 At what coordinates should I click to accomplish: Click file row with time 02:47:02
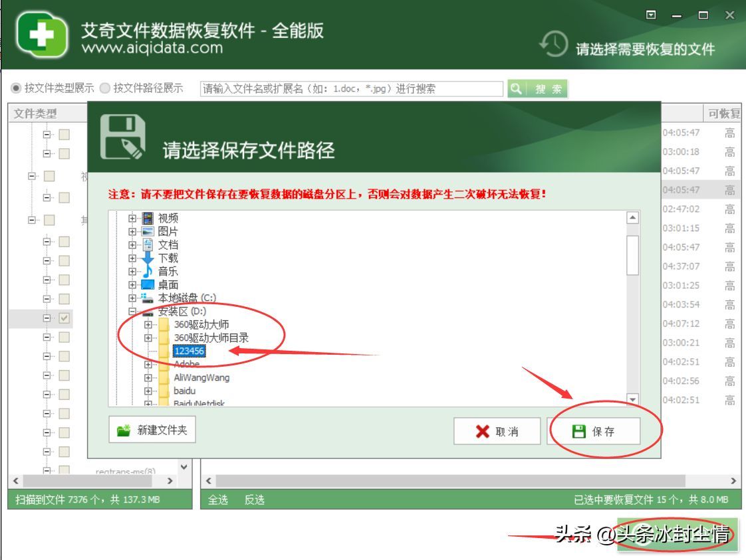701,209
